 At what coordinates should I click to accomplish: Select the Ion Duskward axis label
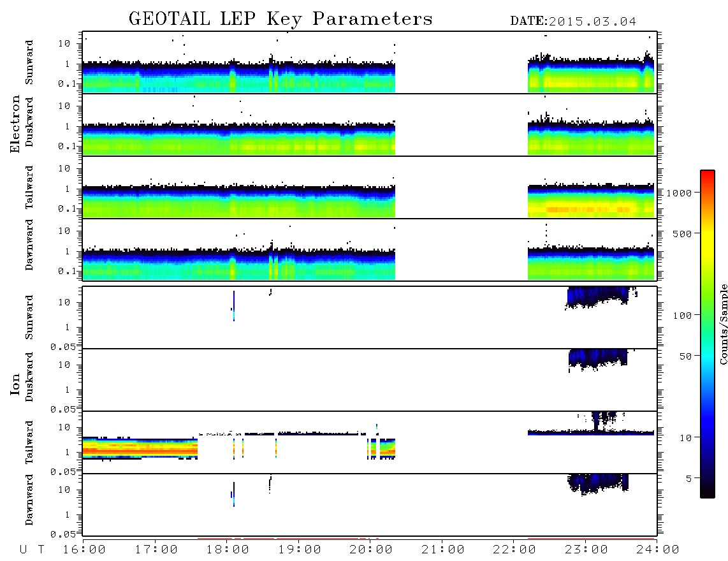29,377
